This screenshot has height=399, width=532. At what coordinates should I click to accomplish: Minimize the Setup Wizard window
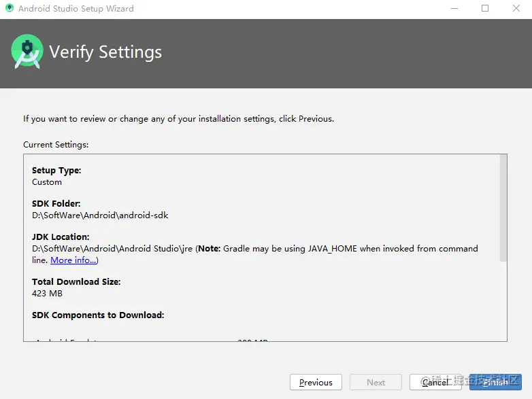[454, 8]
